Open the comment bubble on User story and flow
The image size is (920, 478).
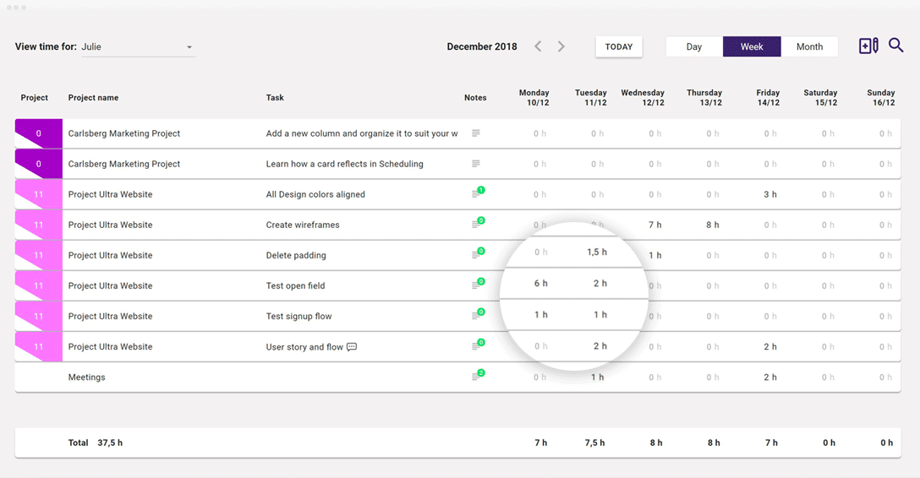tap(352, 347)
